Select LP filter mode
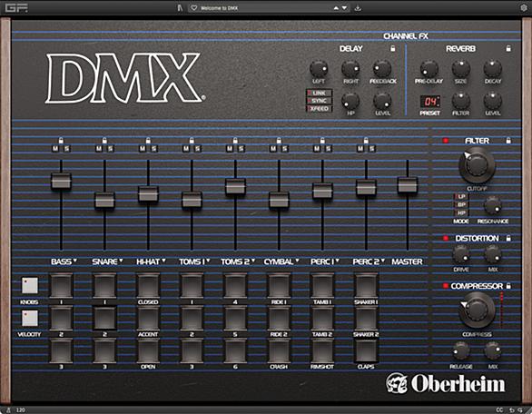 [x=461, y=197]
